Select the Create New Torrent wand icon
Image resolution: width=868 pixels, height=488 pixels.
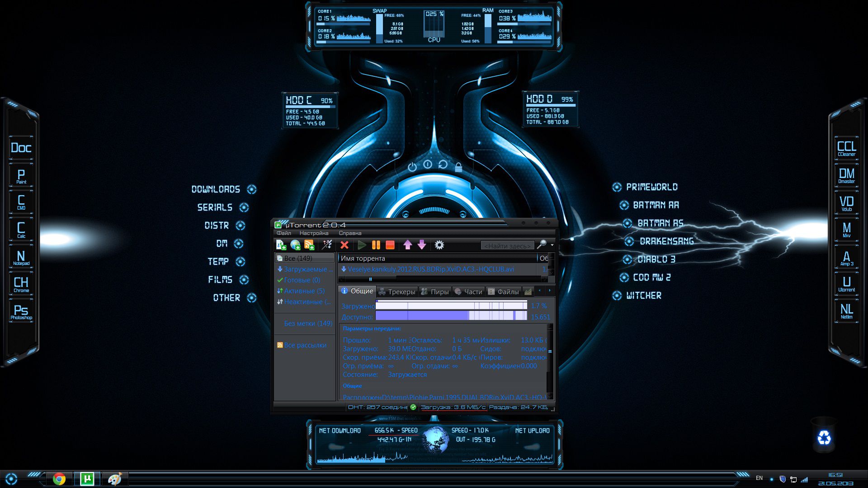(327, 245)
